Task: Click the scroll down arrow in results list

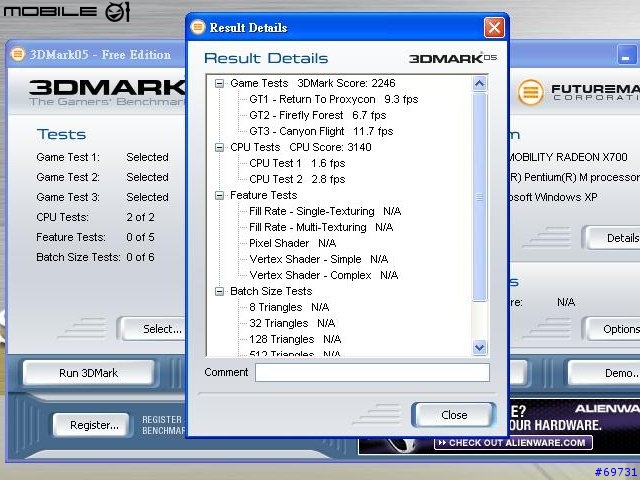Action: (480, 348)
